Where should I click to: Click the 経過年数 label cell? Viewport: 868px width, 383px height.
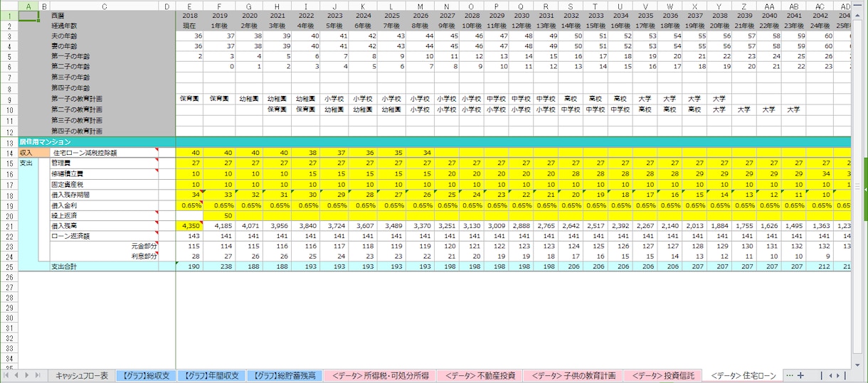point(105,25)
